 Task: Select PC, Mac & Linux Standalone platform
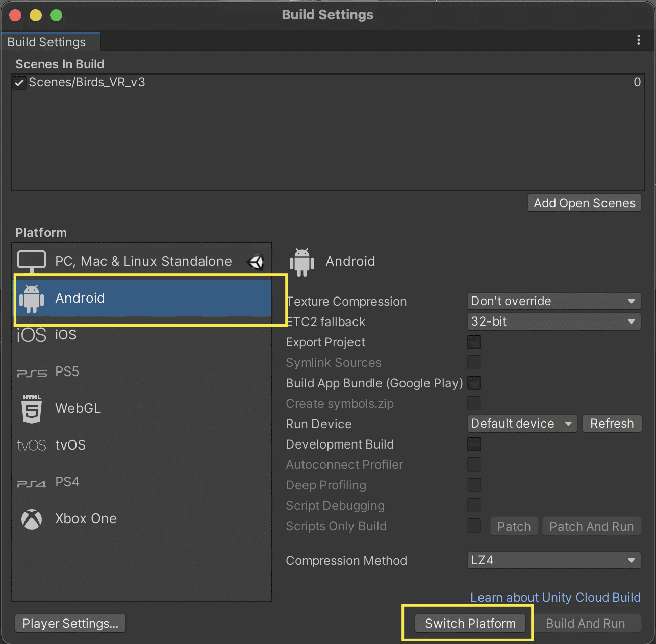point(142,261)
